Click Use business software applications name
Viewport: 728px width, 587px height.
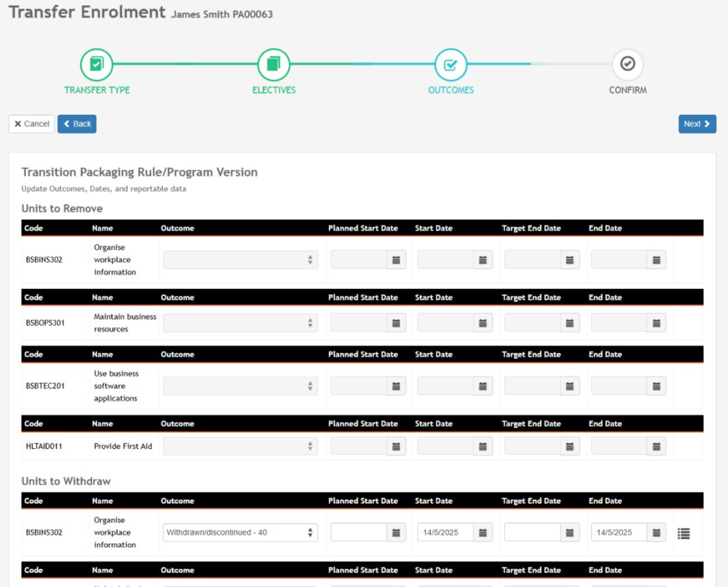pyautogui.click(x=116, y=386)
